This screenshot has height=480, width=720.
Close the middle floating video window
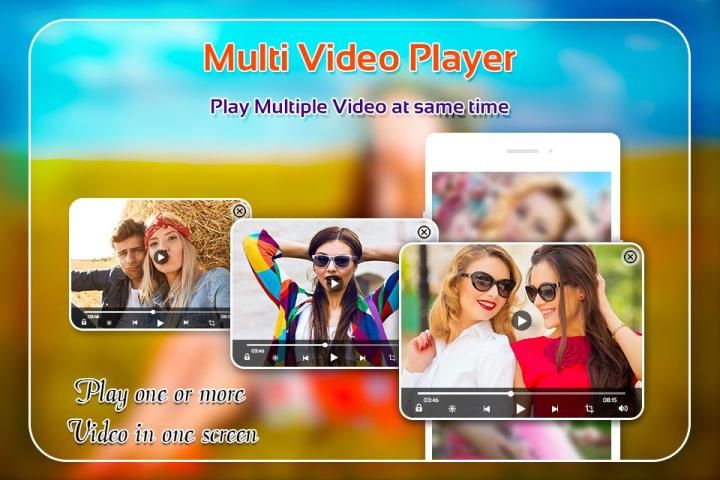point(424,232)
